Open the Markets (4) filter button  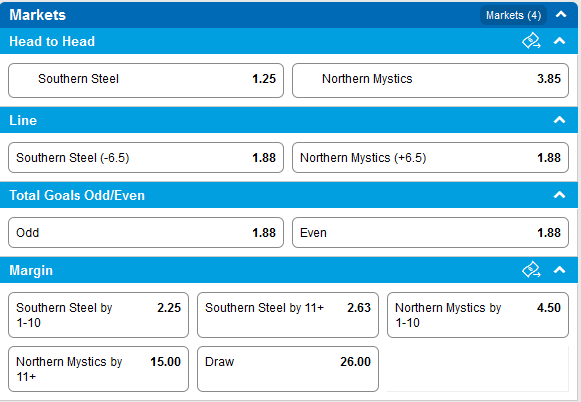(x=514, y=15)
